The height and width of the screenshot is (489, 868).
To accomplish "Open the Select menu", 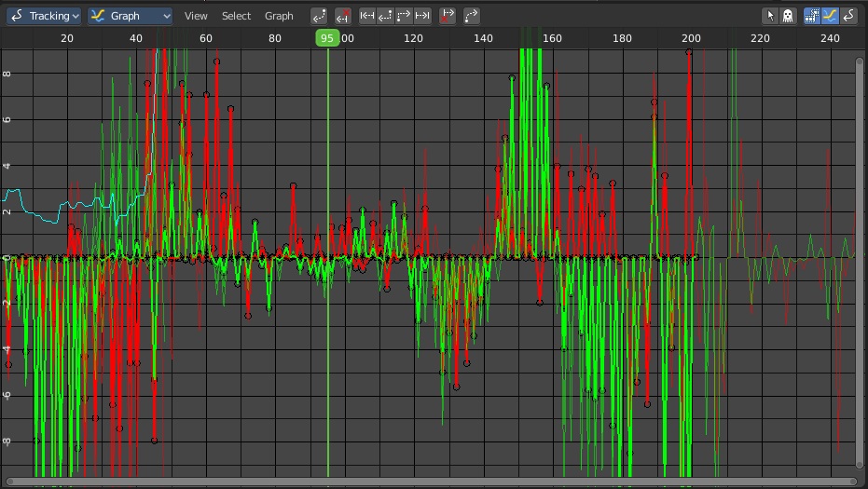I will pyautogui.click(x=237, y=16).
